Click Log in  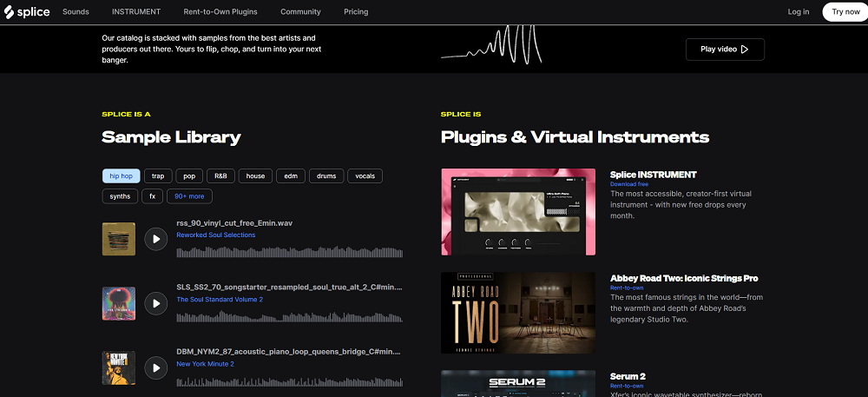tap(799, 11)
